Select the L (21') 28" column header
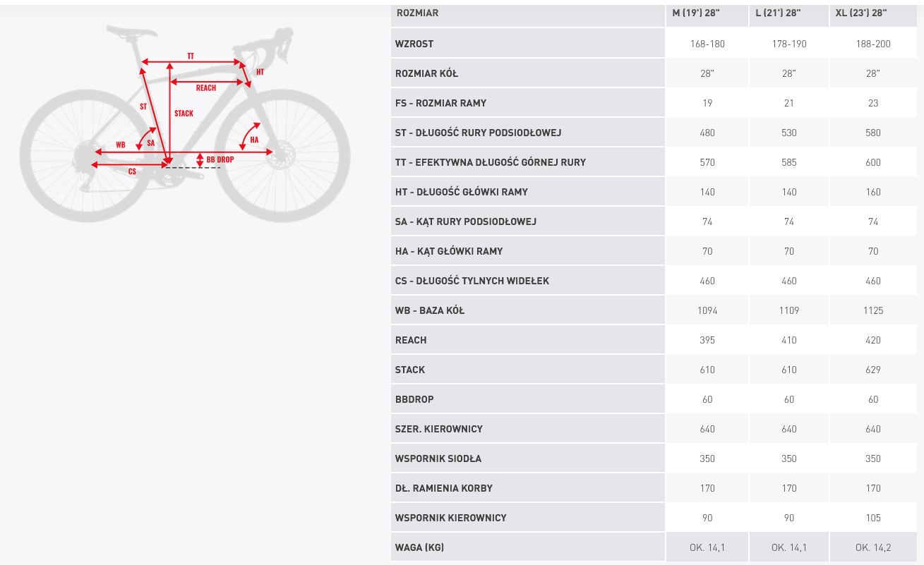Screen dimensions: 924x565 pos(788,13)
